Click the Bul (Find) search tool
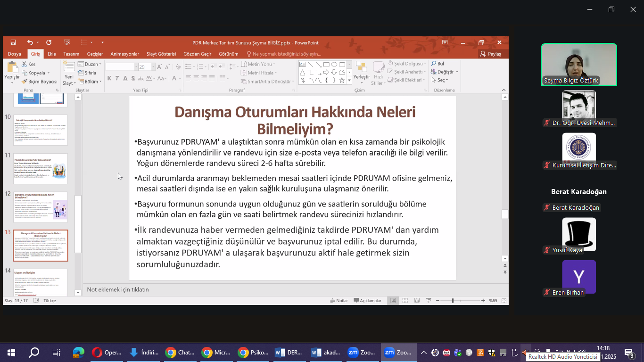The image size is (644, 362). 438,64
